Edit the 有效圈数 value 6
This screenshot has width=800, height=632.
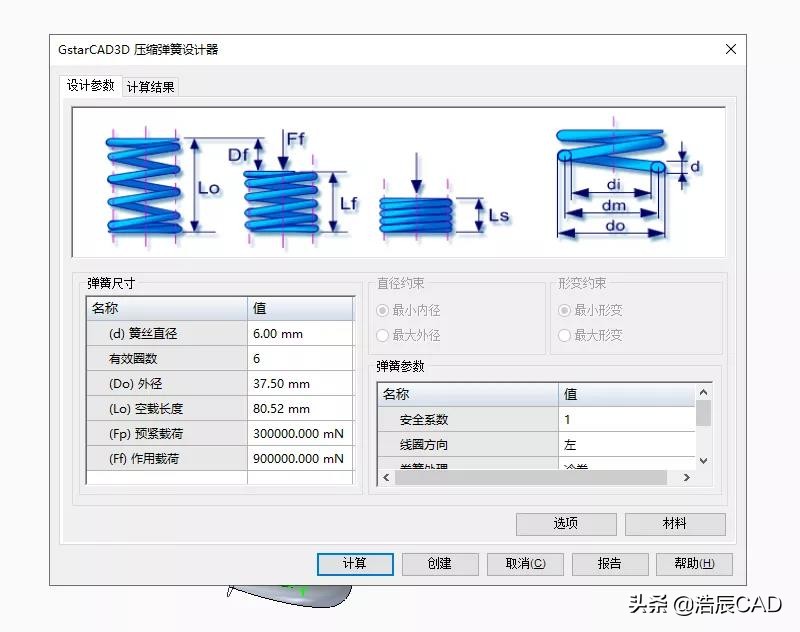coord(300,359)
